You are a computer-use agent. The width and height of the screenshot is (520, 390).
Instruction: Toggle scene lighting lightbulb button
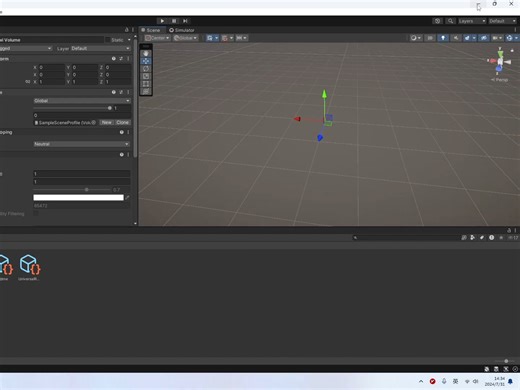click(x=443, y=38)
